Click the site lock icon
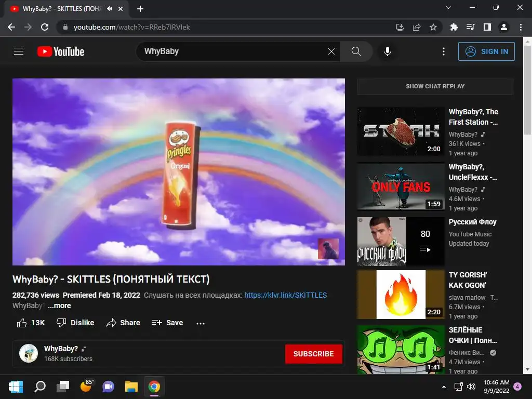532x399 pixels. coord(65,27)
